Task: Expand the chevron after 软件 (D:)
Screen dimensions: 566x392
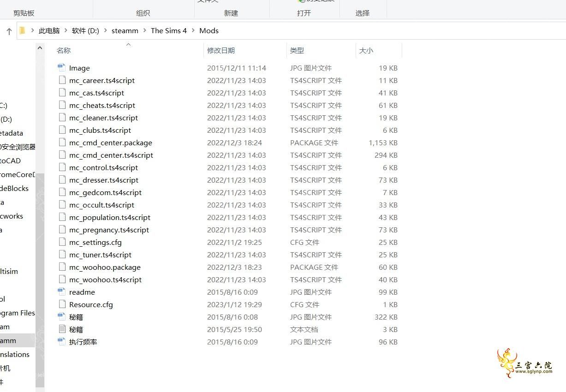Action: tap(106, 30)
